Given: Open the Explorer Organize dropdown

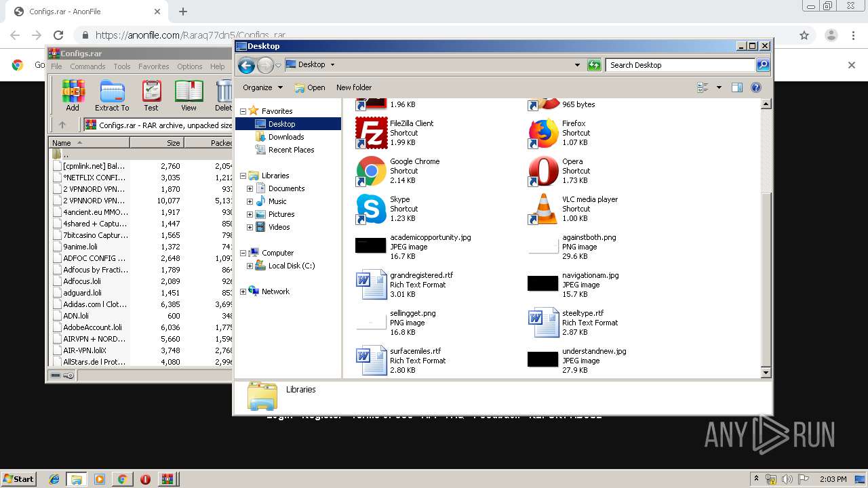Looking at the screenshot, I should point(262,87).
